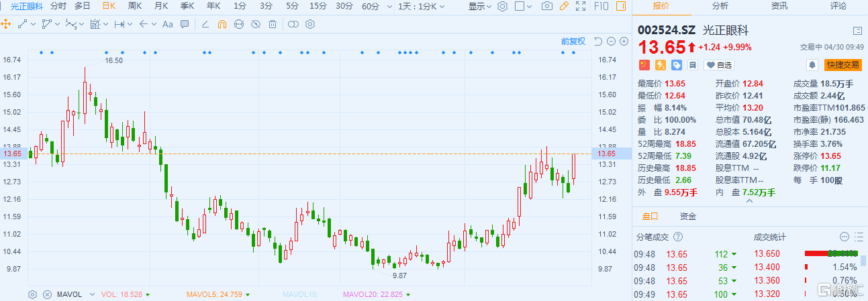Click the panel layout icon beside 光正眼科

point(857,31)
